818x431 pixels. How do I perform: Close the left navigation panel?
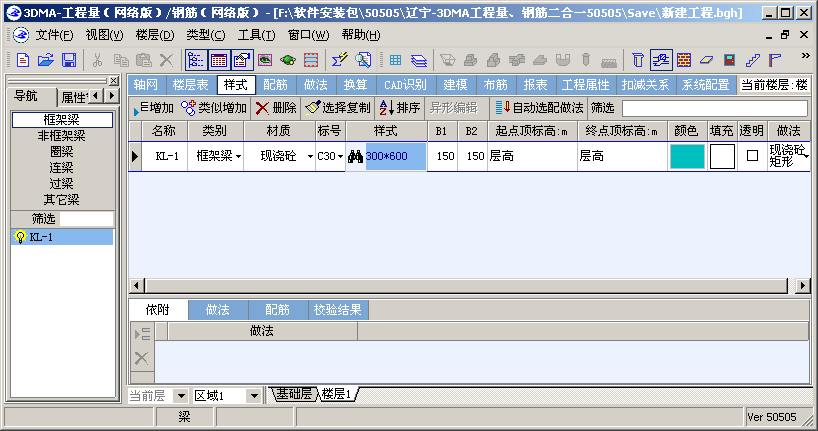click(x=114, y=81)
